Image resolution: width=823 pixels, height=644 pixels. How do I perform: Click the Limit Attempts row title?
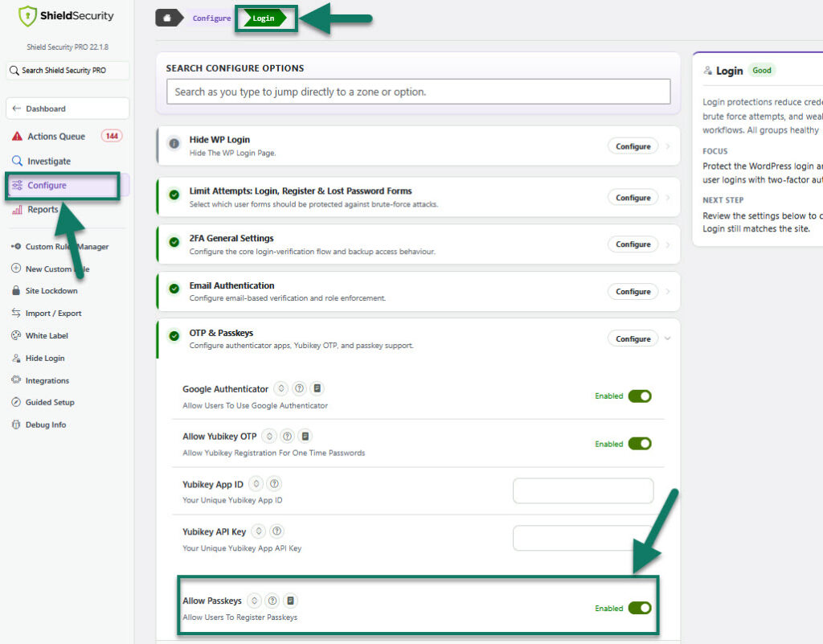pyautogui.click(x=301, y=191)
